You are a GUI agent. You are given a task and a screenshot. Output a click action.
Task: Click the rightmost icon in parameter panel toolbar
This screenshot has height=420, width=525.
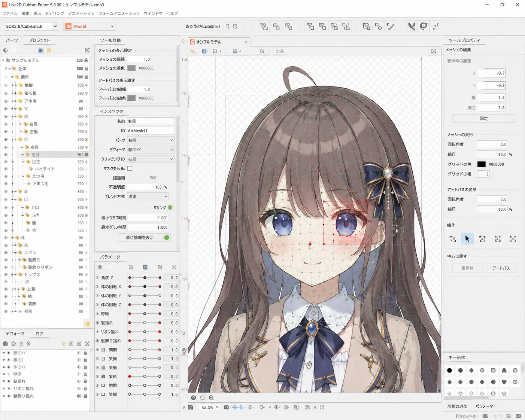pyautogui.click(x=174, y=267)
